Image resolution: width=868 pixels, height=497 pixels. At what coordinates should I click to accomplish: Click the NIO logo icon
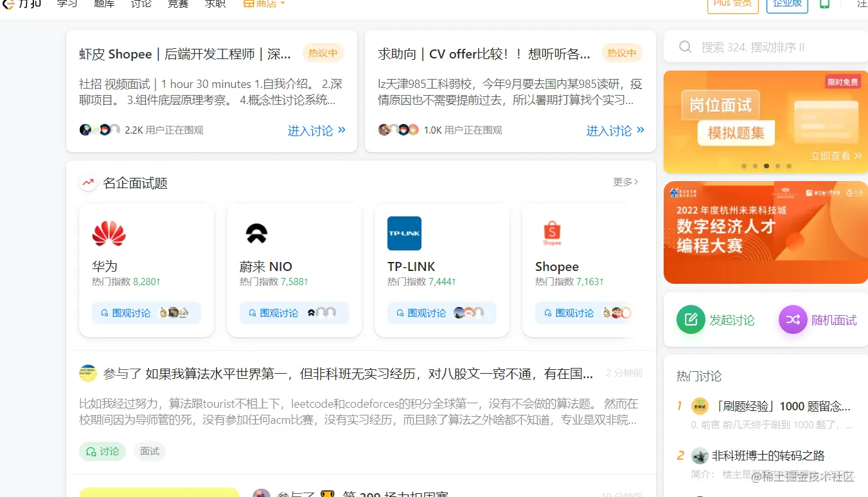pyautogui.click(x=256, y=233)
